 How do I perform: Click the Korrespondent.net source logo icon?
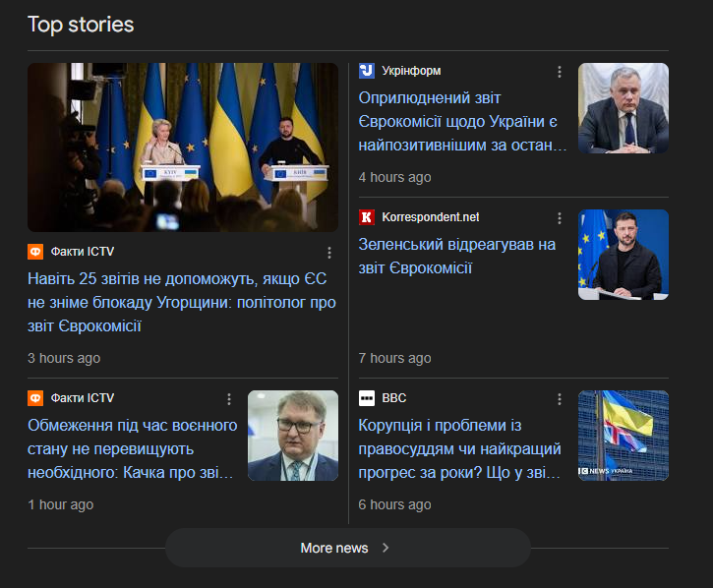367,217
